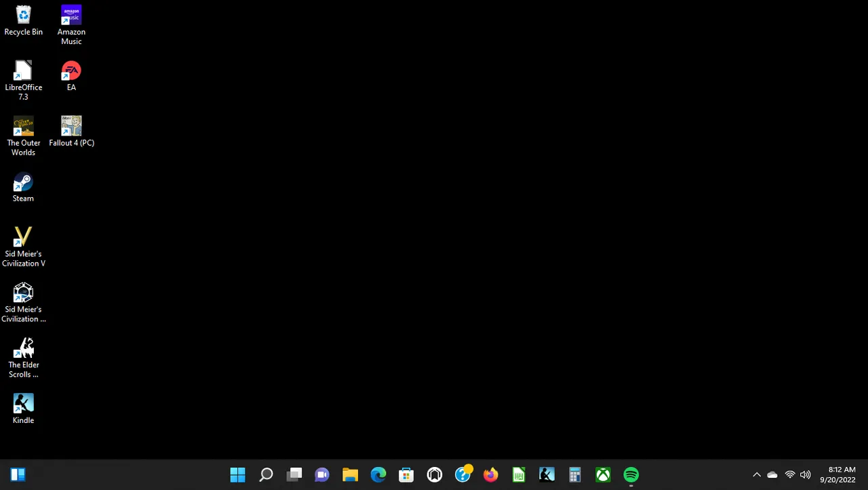
Task: Select Sid Meier's Civilization V shortcut
Action: [23, 247]
